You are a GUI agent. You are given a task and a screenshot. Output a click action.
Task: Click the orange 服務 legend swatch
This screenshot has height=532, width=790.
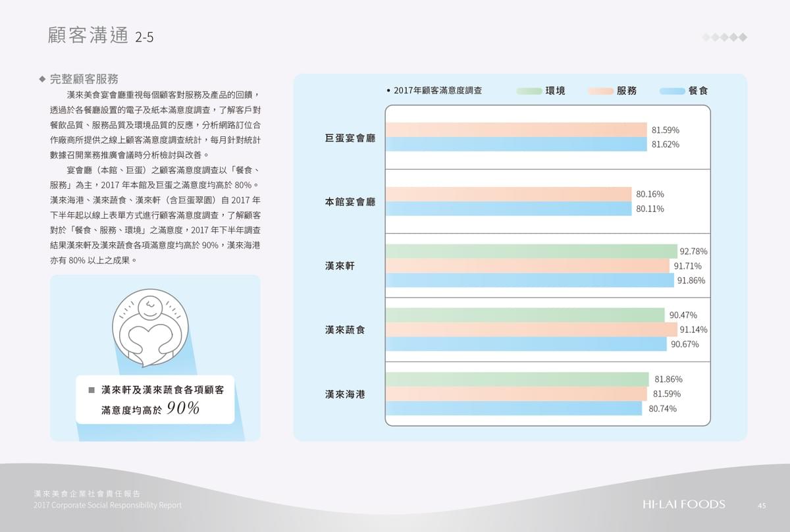(x=601, y=91)
